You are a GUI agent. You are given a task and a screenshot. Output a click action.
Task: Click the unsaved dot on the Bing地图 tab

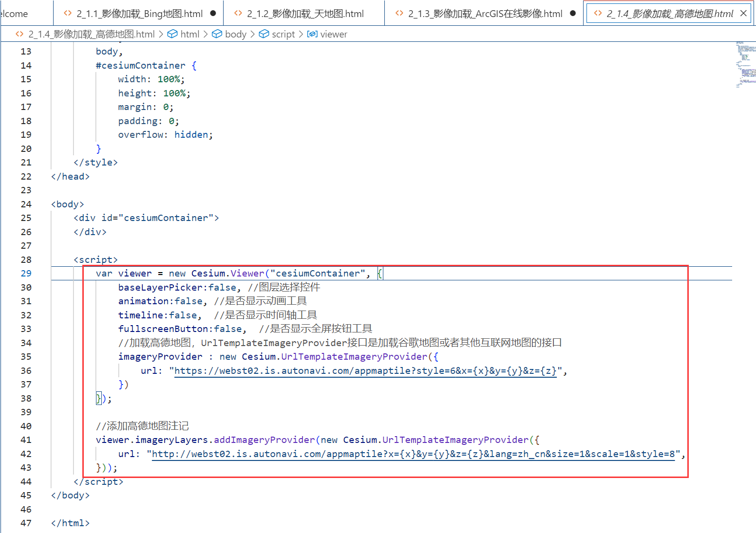(213, 13)
